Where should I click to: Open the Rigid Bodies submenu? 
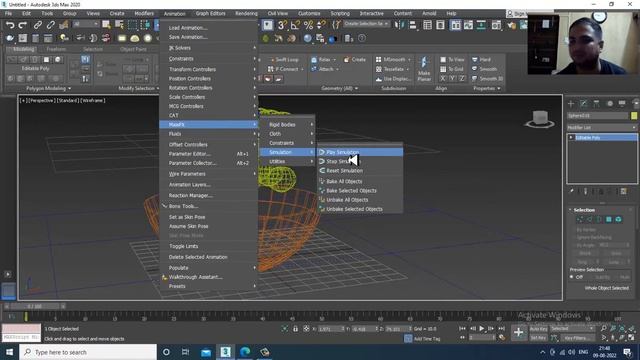pos(287,124)
